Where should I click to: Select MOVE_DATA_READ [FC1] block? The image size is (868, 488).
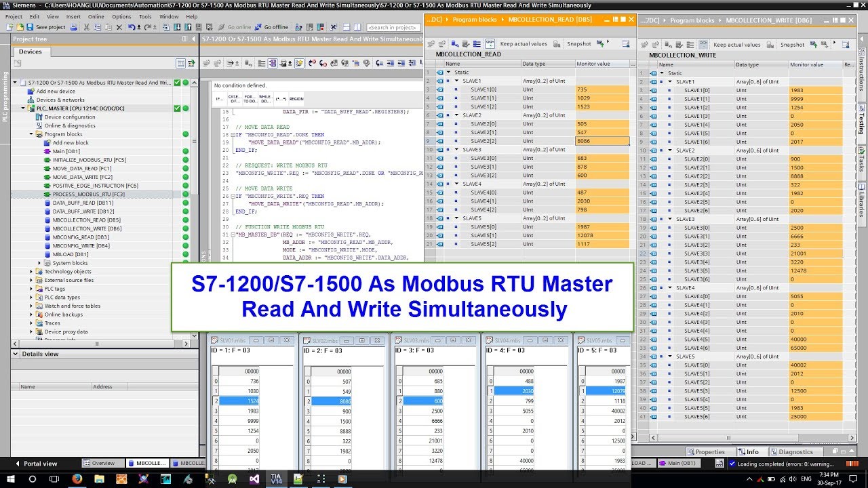[x=81, y=169]
